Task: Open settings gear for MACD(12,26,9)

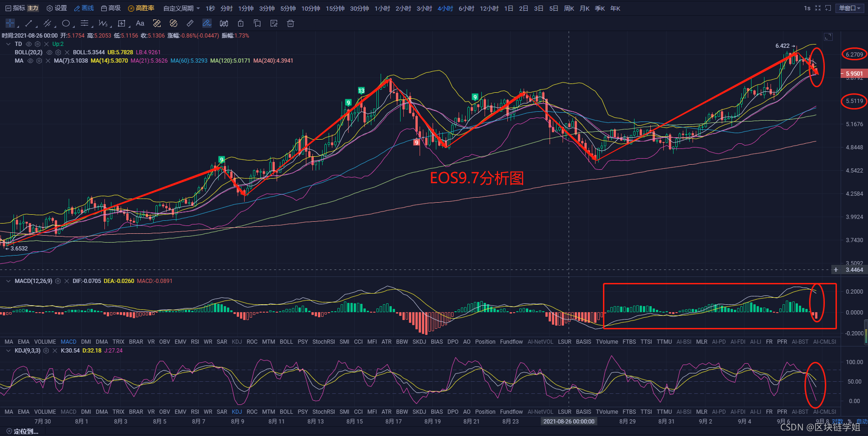Action: coord(58,281)
